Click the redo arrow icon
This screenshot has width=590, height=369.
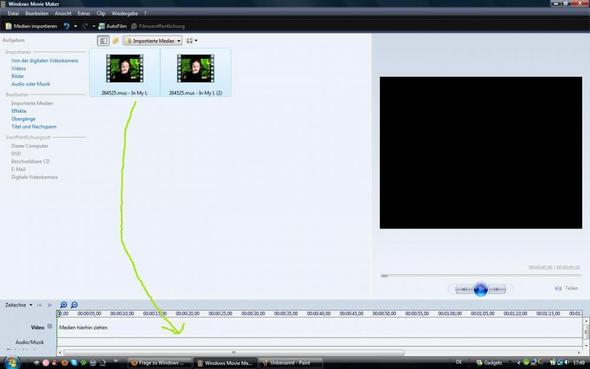pos(85,26)
